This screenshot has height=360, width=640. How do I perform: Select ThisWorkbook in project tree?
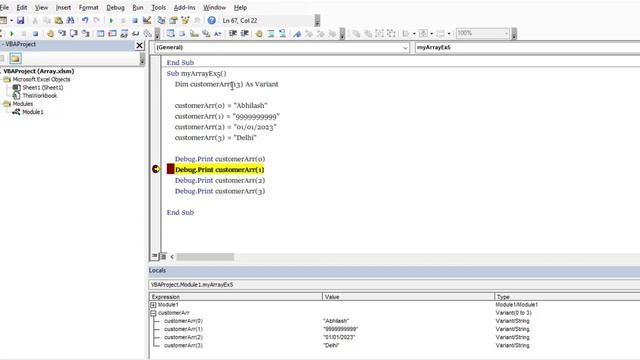[x=40, y=96]
